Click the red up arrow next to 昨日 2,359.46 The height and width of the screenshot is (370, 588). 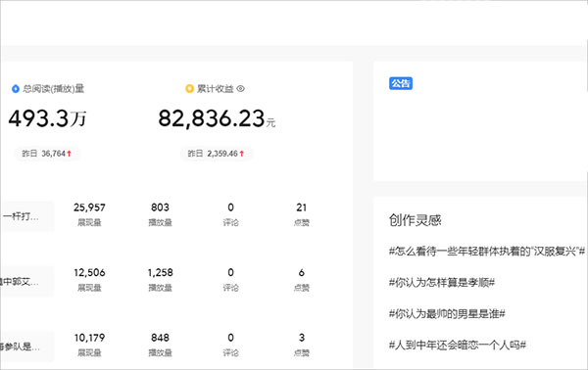tap(242, 154)
